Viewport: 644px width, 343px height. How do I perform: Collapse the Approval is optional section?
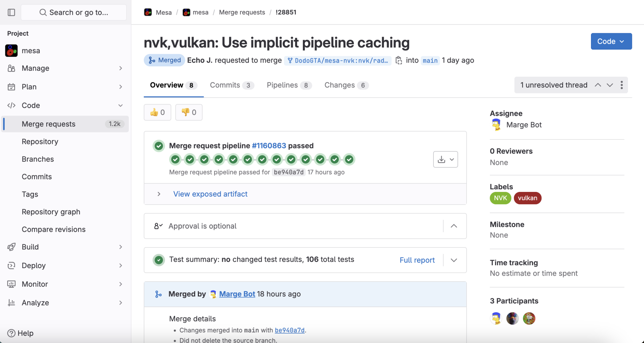tap(454, 226)
